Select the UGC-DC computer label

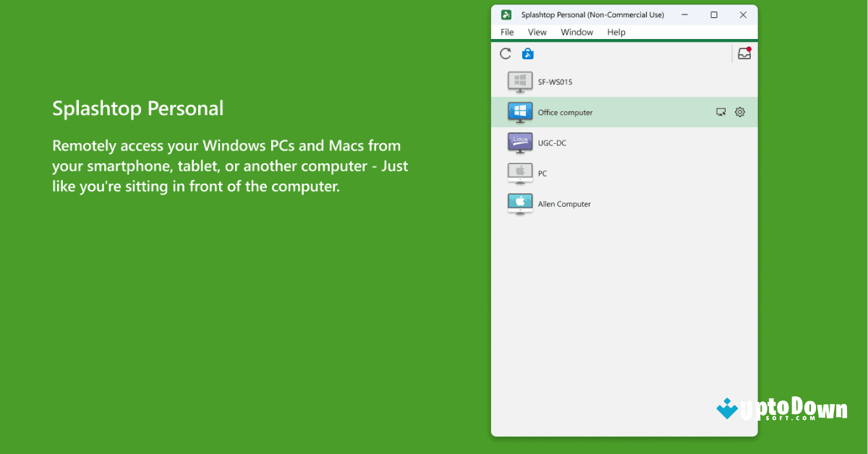pyautogui.click(x=552, y=143)
